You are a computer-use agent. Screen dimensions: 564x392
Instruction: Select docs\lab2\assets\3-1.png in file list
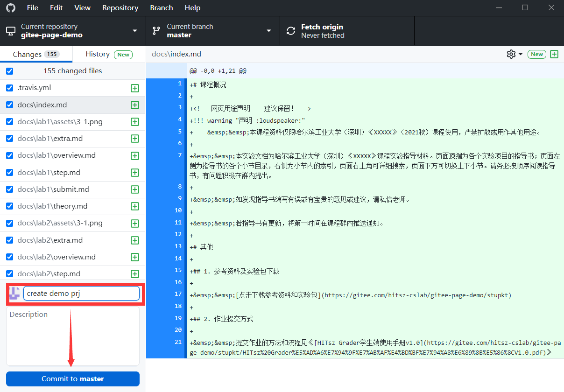pyautogui.click(x=73, y=223)
